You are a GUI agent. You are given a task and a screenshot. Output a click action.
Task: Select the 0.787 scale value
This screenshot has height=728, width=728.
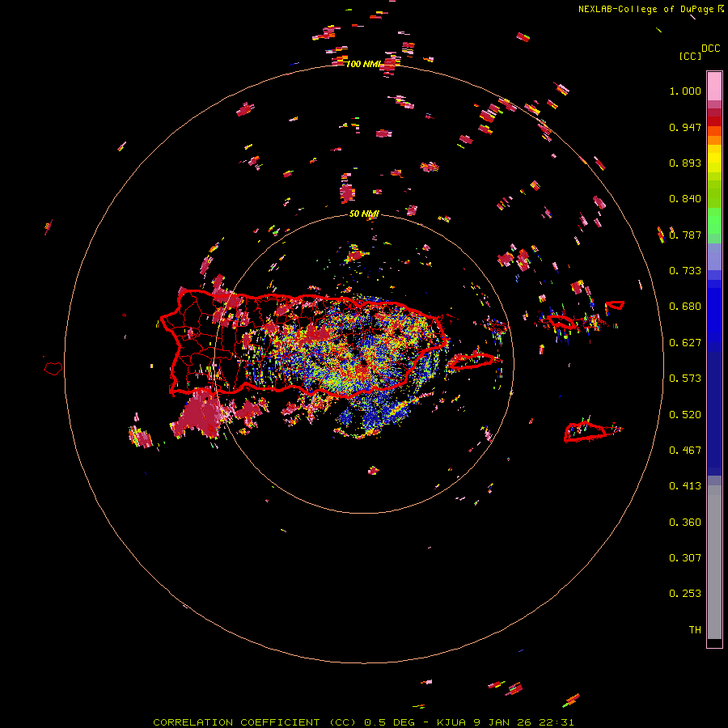pyautogui.click(x=685, y=235)
